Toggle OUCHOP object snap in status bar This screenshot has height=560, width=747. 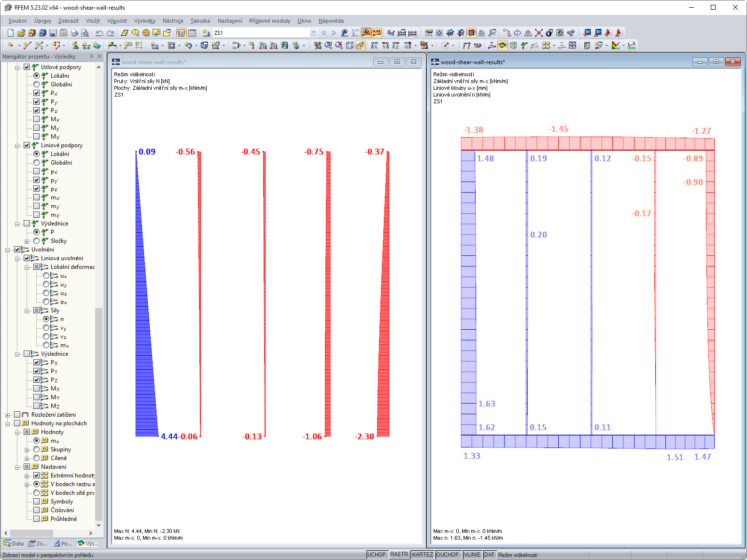448,555
